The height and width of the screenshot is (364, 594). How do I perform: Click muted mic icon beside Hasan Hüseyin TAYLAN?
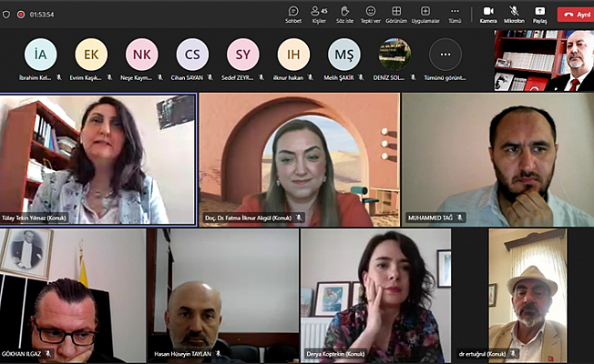(218, 354)
